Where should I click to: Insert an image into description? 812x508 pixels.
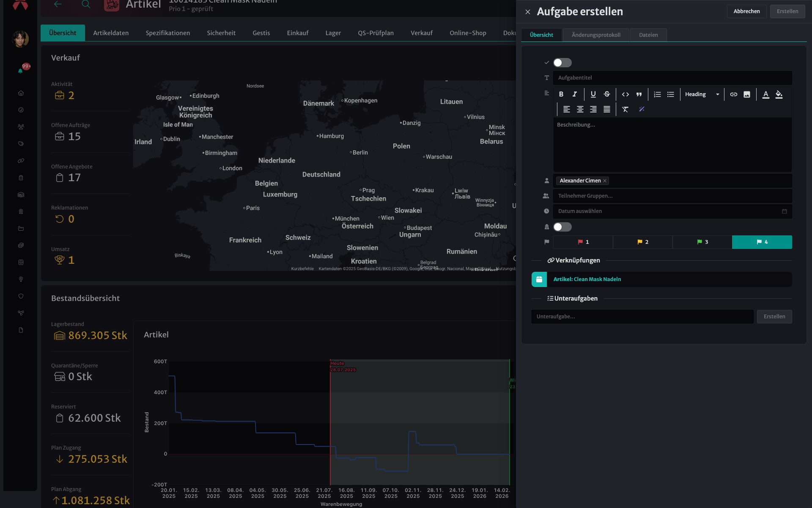click(x=747, y=94)
